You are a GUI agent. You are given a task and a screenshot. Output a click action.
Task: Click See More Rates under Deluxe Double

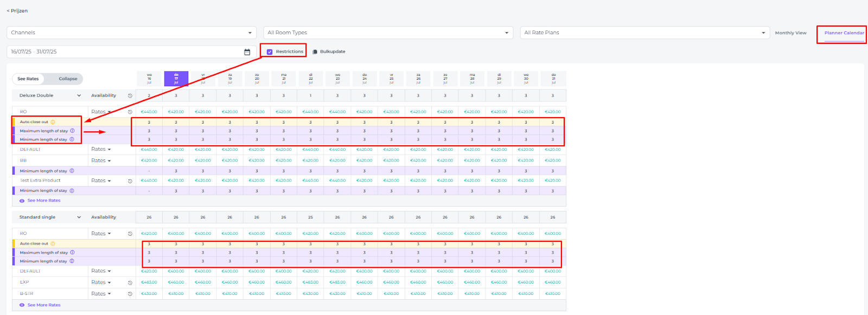tap(44, 201)
